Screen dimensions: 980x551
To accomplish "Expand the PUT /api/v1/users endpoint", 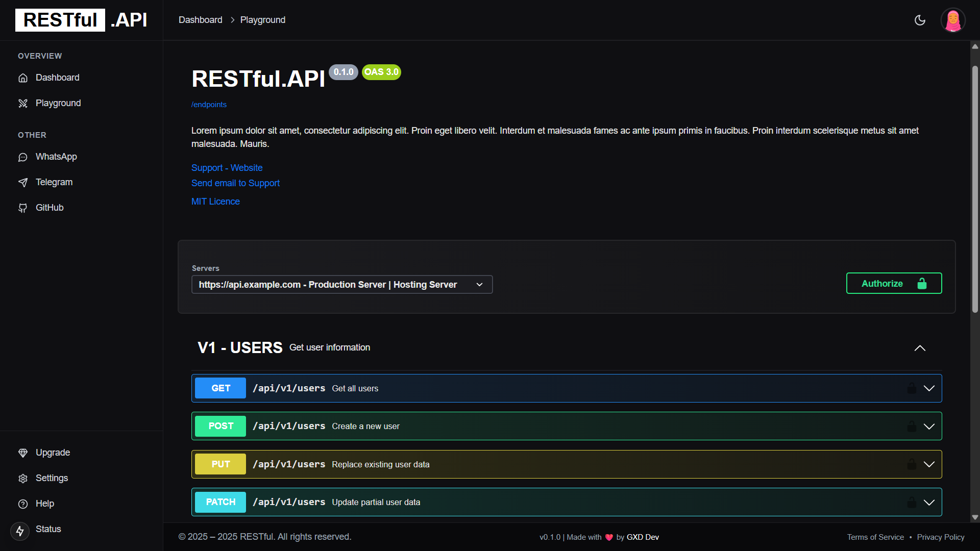I will 929,464.
